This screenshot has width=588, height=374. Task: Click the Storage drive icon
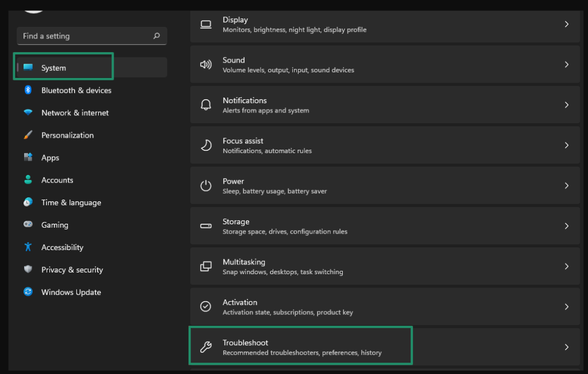pyautogui.click(x=206, y=225)
